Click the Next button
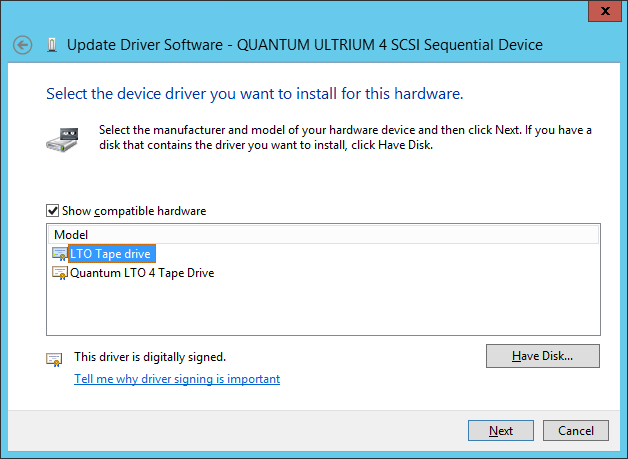This screenshot has height=459, width=628. point(501,431)
